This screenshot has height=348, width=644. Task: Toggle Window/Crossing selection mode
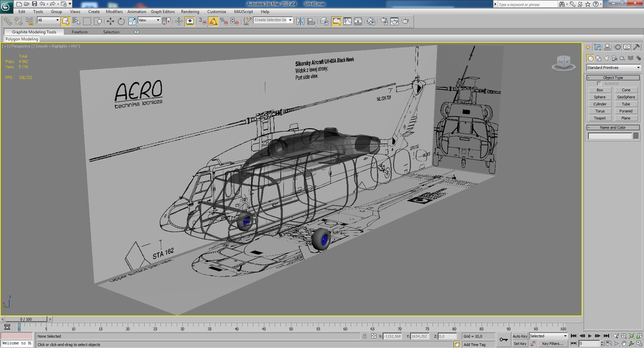(x=98, y=21)
